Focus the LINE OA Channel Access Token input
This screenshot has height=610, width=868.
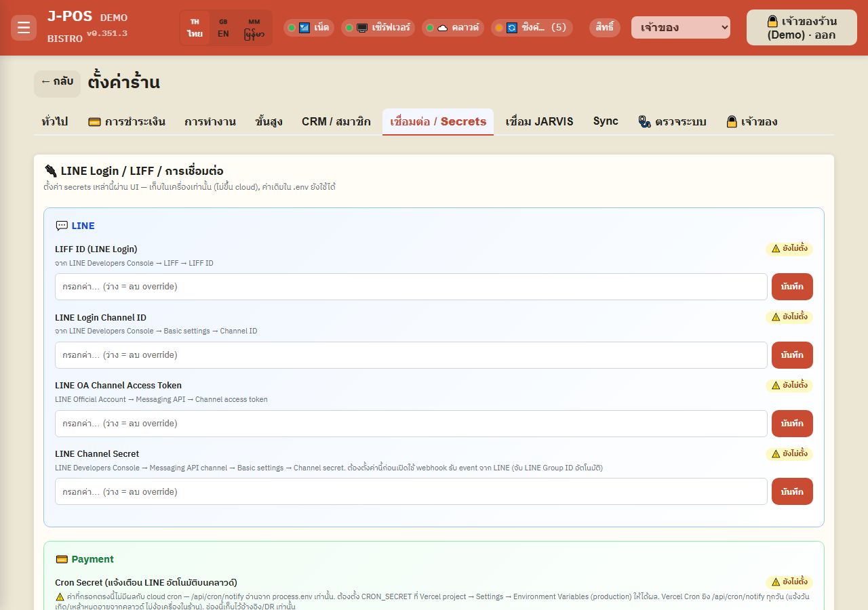tap(411, 424)
